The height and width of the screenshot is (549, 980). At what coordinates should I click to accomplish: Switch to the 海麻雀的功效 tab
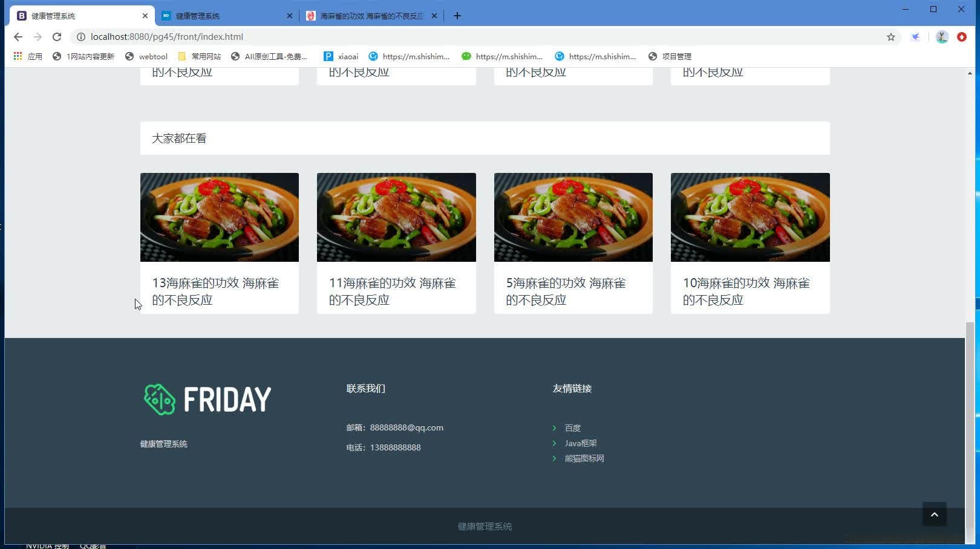click(x=371, y=16)
